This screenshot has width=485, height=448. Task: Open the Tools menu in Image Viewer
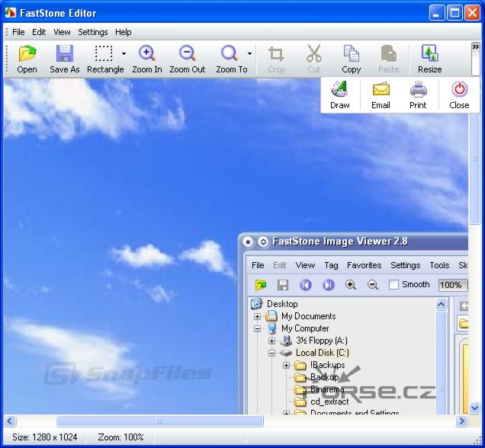[439, 265]
